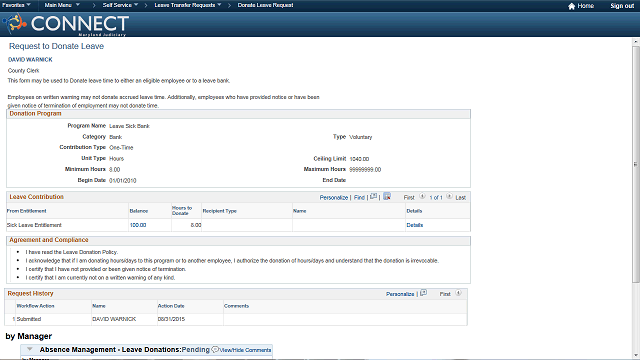This screenshot has width=640, height=360.
Task: Click View All icon in Leave Contribution
Action: pyautogui.click(x=373, y=197)
